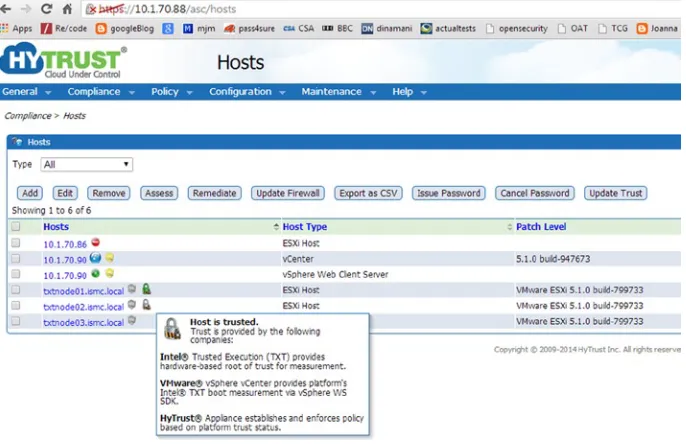Click the Remove button
This screenshot has height=444, width=686.
[x=108, y=193]
